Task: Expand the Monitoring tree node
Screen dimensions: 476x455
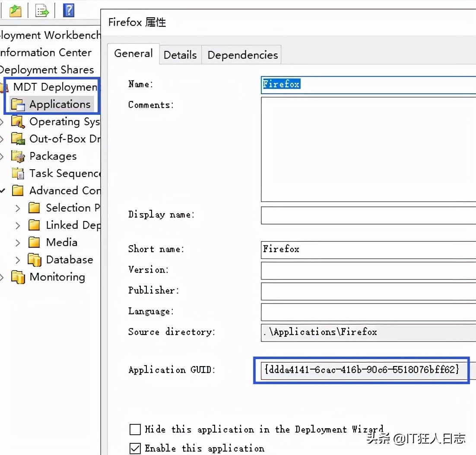Action: pos(2,277)
